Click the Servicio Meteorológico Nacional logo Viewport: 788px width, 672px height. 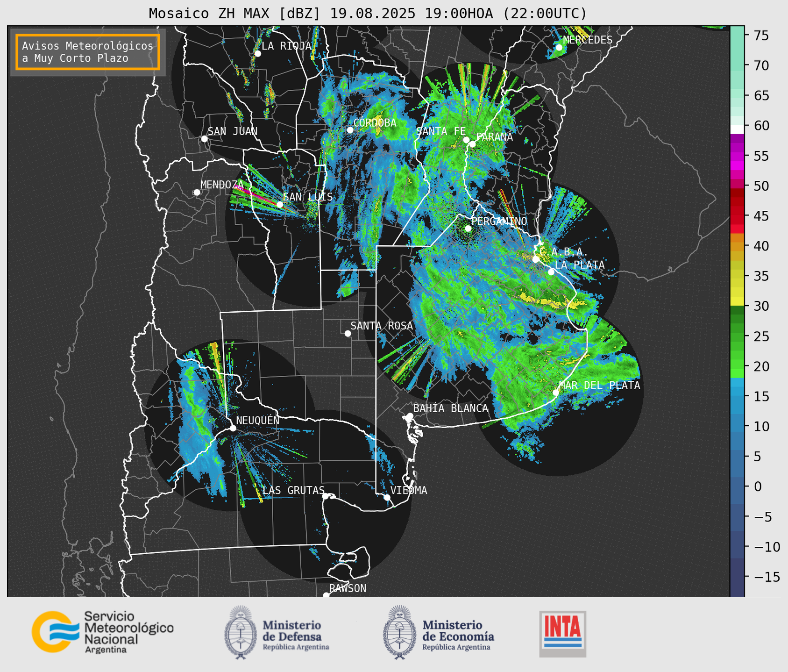coord(103,632)
